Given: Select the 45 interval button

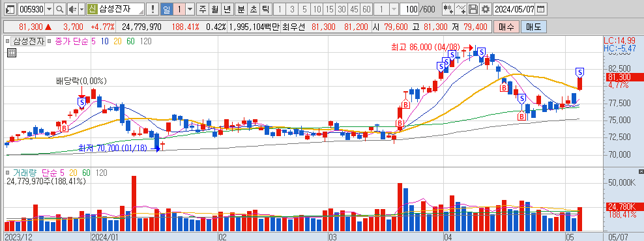Looking at the screenshot, I should 354,9.
